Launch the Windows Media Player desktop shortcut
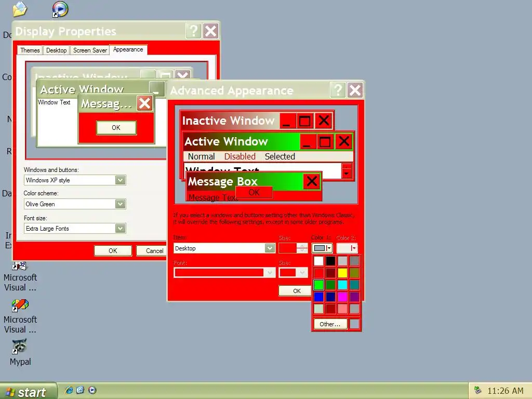The width and height of the screenshot is (532, 399). (60, 9)
